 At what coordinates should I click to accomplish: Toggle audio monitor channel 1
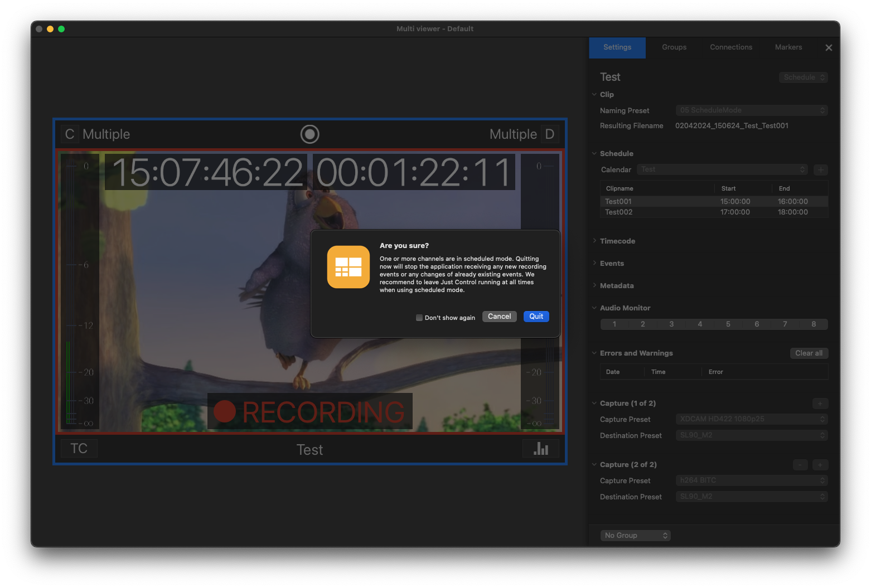coord(614,324)
